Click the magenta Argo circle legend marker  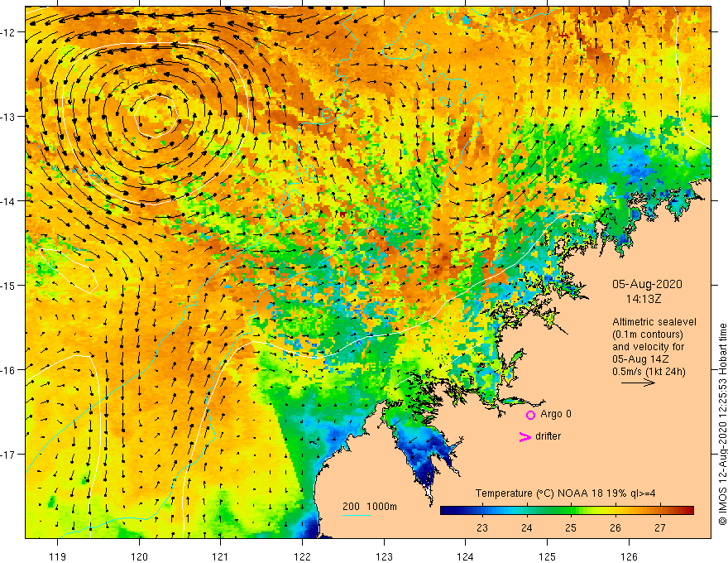pyautogui.click(x=530, y=415)
